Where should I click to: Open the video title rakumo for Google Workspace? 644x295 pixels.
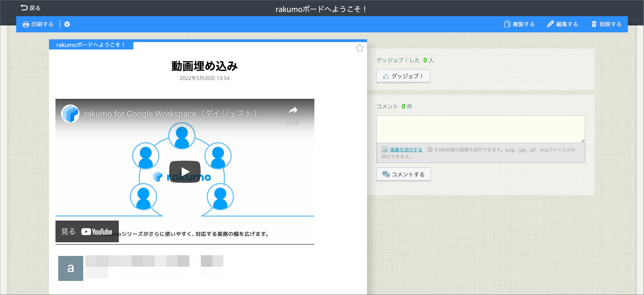pyautogui.click(x=171, y=114)
